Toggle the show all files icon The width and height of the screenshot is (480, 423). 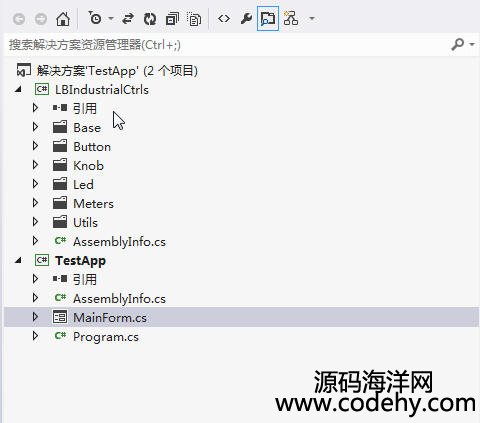click(x=194, y=19)
